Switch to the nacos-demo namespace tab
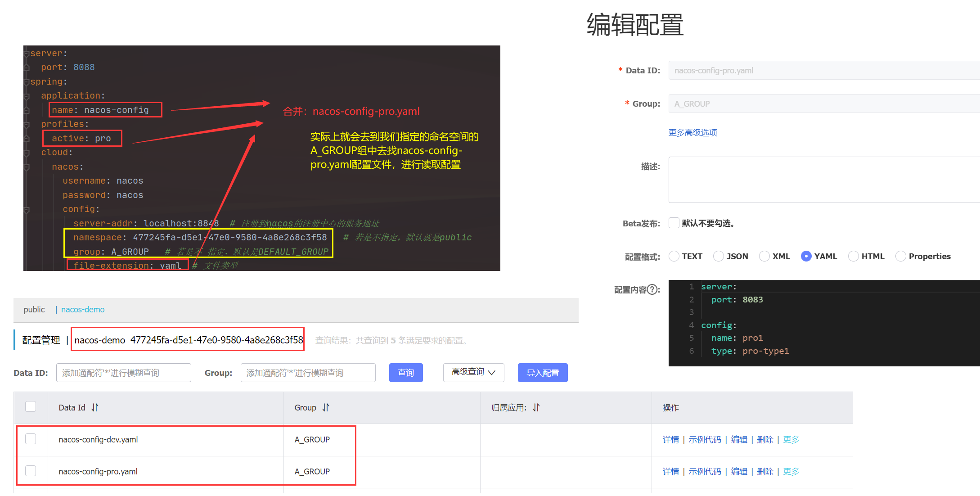The height and width of the screenshot is (496, 980). point(83,309)
